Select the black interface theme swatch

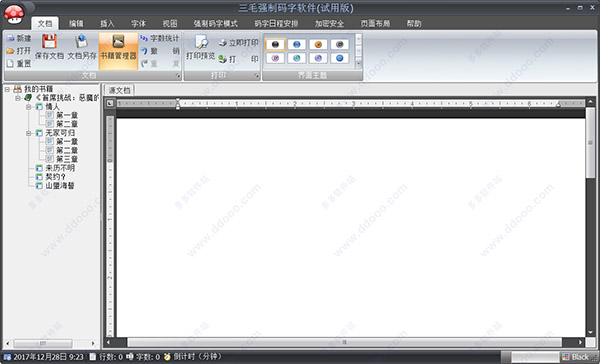275,44
